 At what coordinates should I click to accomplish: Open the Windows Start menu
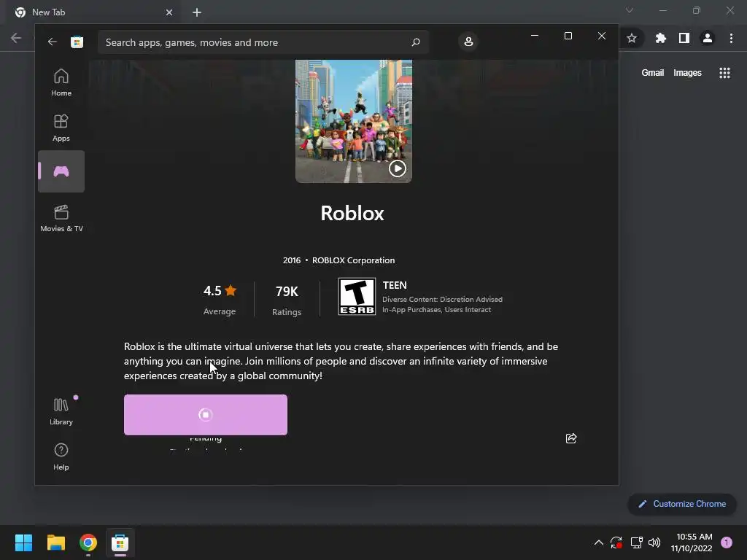23,542
